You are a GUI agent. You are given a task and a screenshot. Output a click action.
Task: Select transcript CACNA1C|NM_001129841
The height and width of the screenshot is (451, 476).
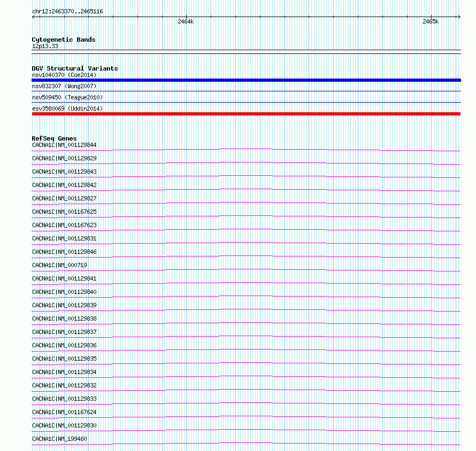64,278
